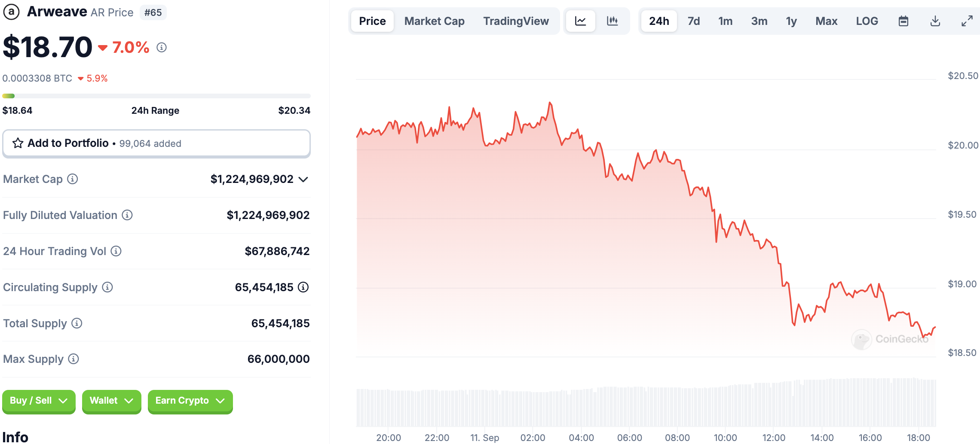
Task: Open the calendar date range picker
Action: 903,21
